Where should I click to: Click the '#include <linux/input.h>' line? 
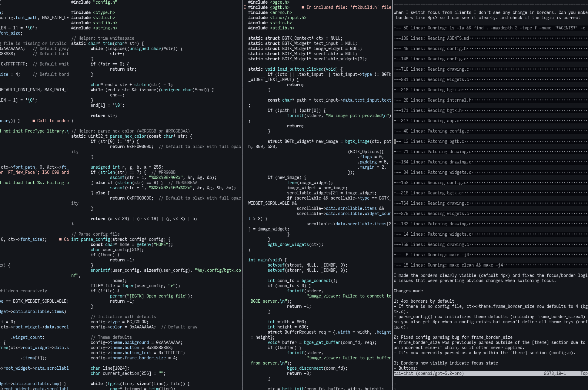(277, 18)
